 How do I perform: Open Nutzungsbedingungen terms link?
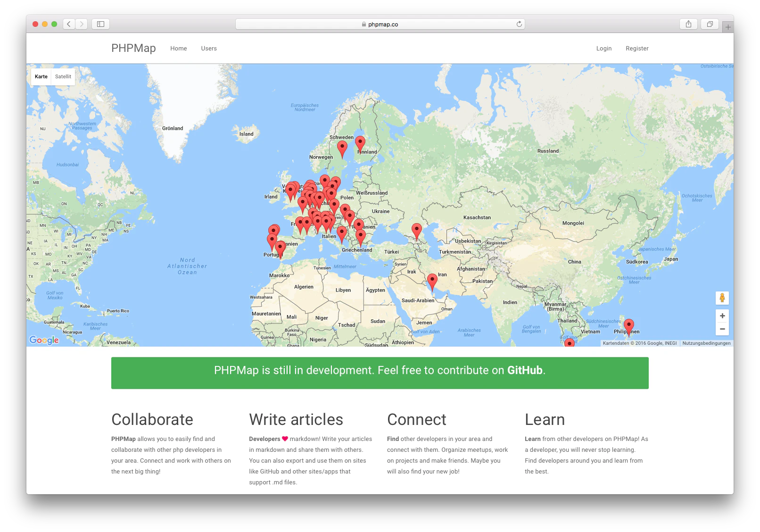[x=706, y=343]
